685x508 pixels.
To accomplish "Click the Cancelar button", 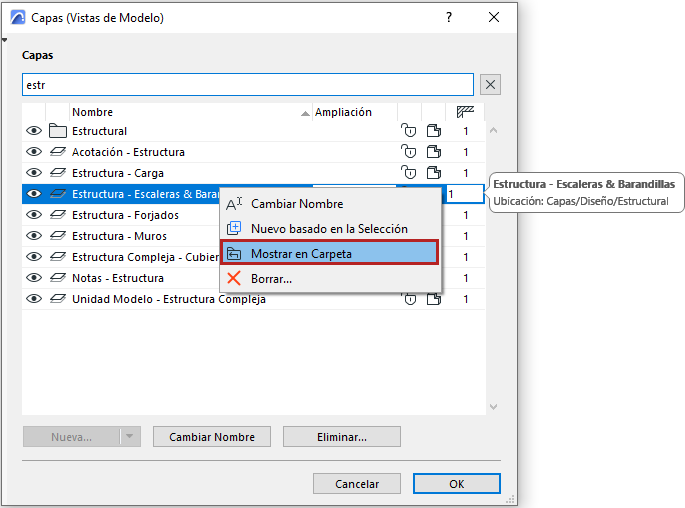I will [357, 484].
